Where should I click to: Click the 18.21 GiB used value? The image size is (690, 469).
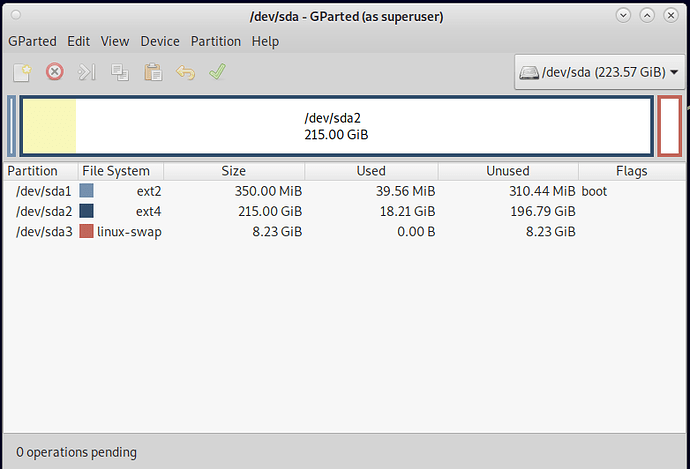pos(407,212)
